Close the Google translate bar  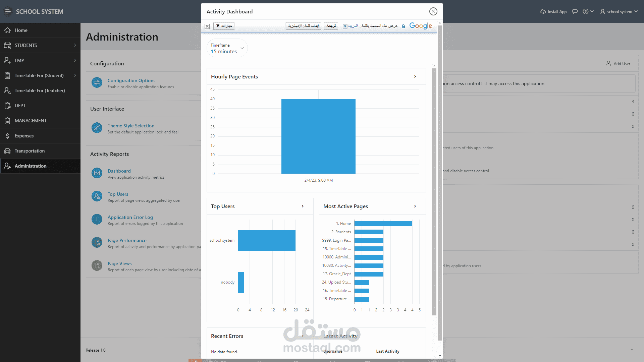click(x=207, y=26)
